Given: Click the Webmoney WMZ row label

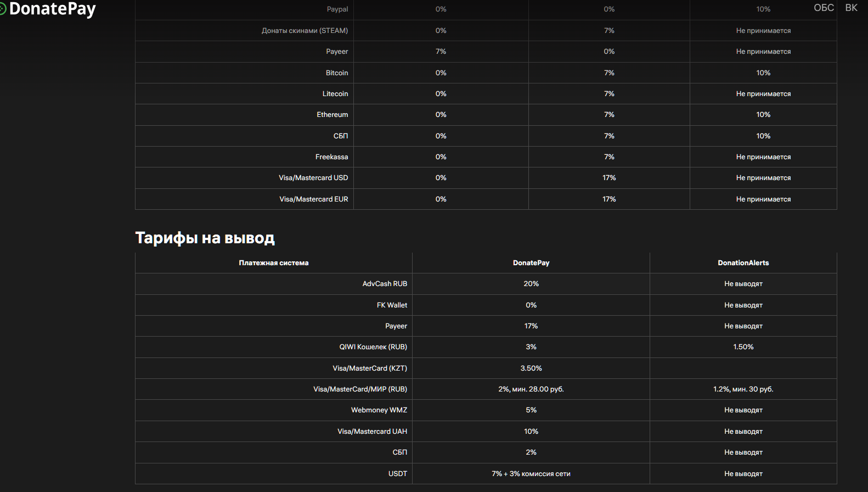Looking at the screenshot, I should tap(379, 410).
